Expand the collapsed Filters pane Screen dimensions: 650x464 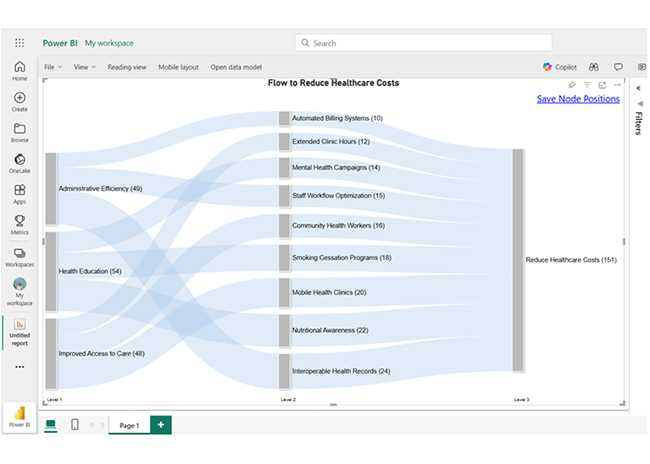(x=638, y=88)
